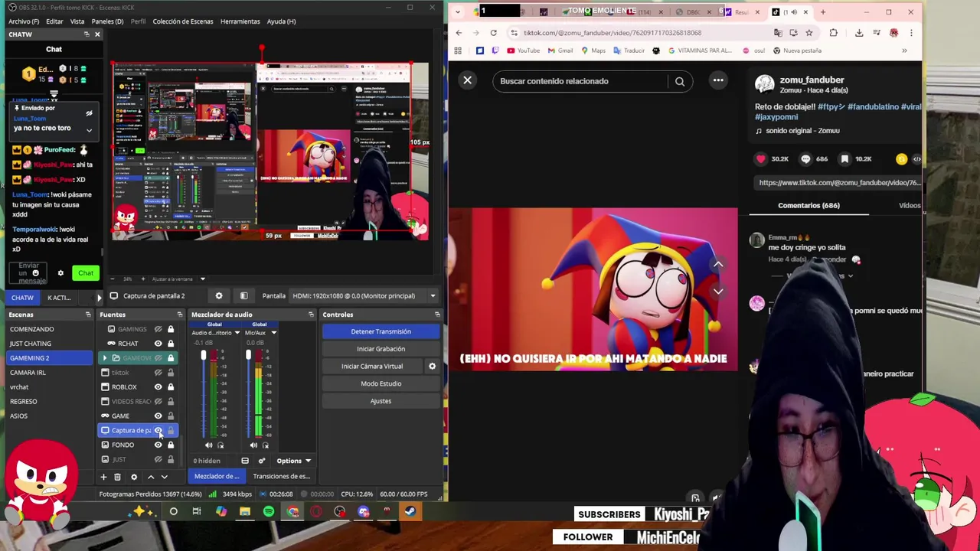Viewport: 980px width, 551px height.
Task: Click Detener Transmisión button
Action: click(x=381, y=331)
